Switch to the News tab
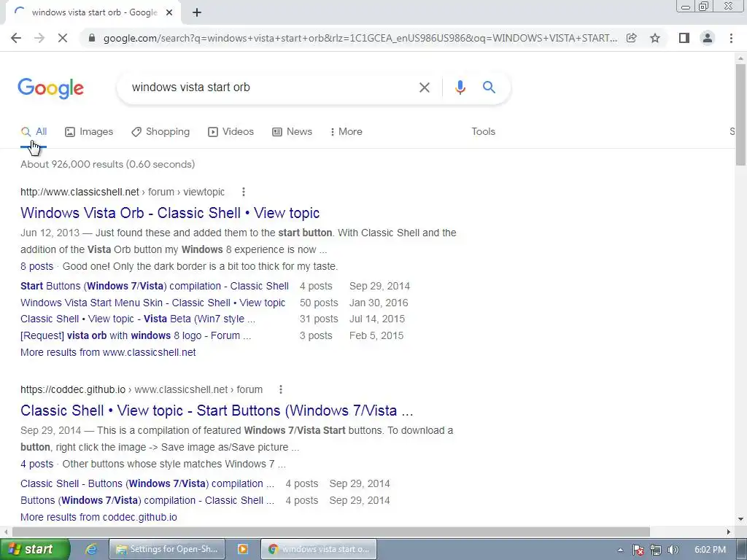 (x=292, y=132)
